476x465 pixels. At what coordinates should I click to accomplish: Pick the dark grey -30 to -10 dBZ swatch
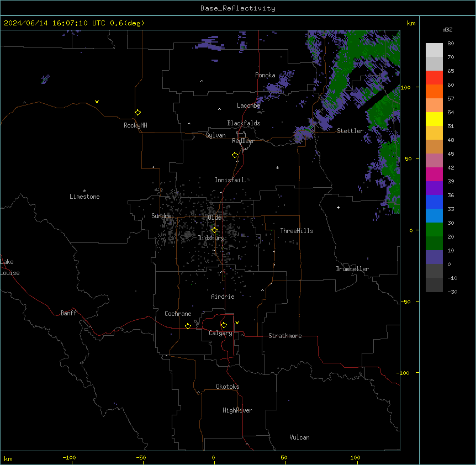point(434,285)
